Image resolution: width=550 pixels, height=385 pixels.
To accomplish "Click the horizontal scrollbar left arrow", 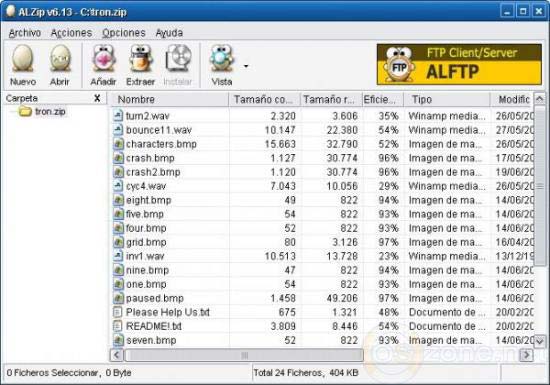I will pos(117,355).
